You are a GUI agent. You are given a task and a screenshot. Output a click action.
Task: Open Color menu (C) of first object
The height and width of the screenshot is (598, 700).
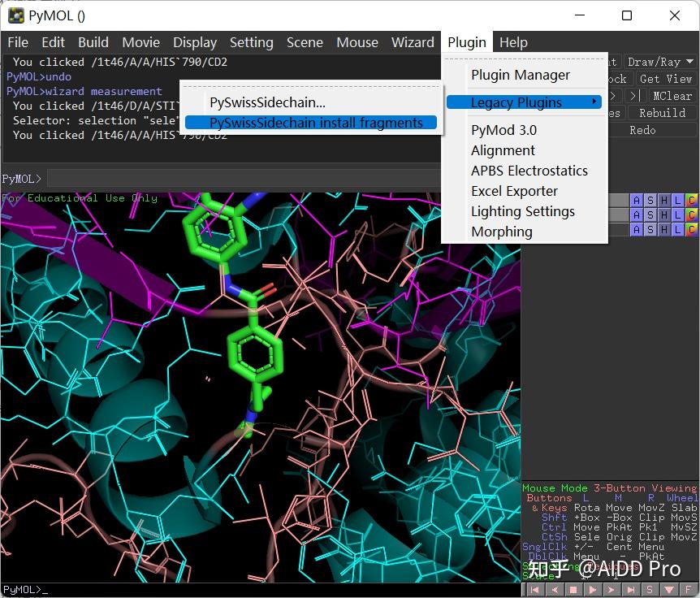click(x=691, y=201)
